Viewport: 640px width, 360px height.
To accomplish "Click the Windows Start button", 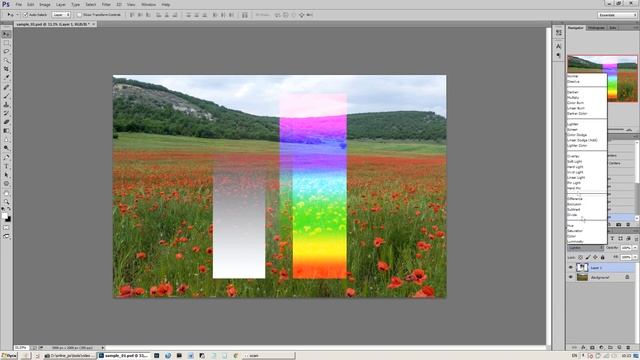I will pyautogui.click(x=9, y=356).
